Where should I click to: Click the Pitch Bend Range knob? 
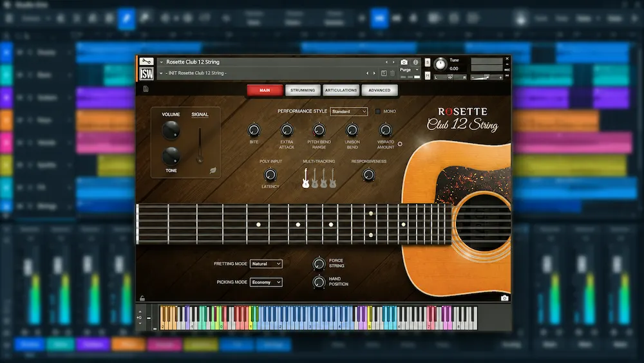(319, 130)
